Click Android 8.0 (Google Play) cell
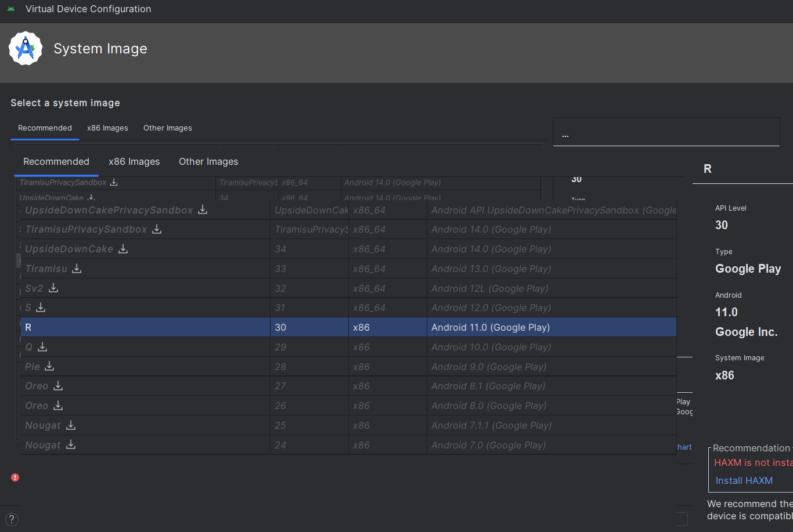Viewport: 793px width, 532px height. click(x=552, y=406)
